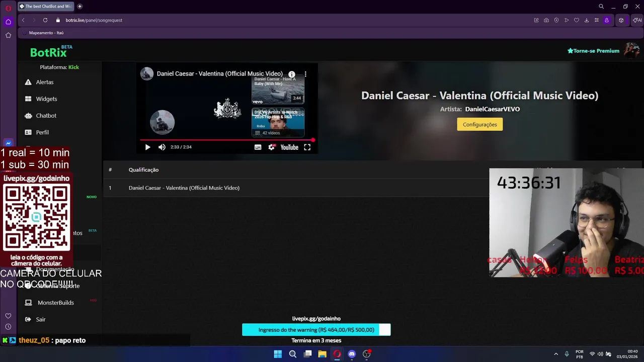Click the send/flow arrow icon in the address bar

point(567,20)
